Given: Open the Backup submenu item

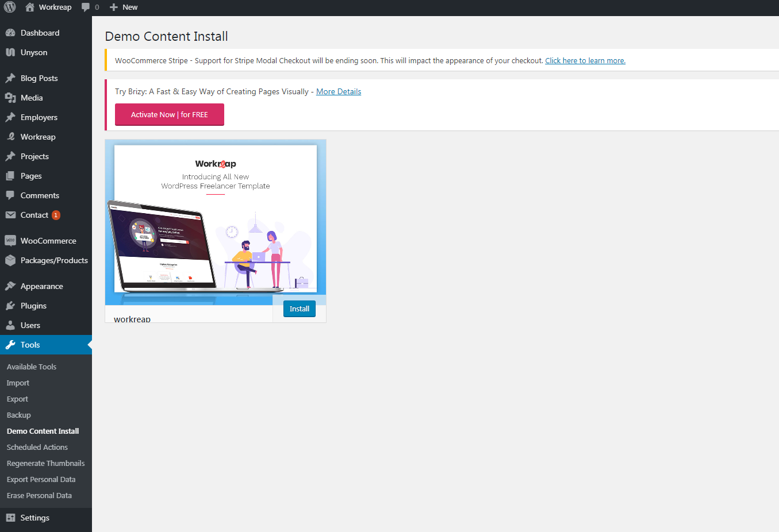Looking at the screenshot, I should click(19, 415).
